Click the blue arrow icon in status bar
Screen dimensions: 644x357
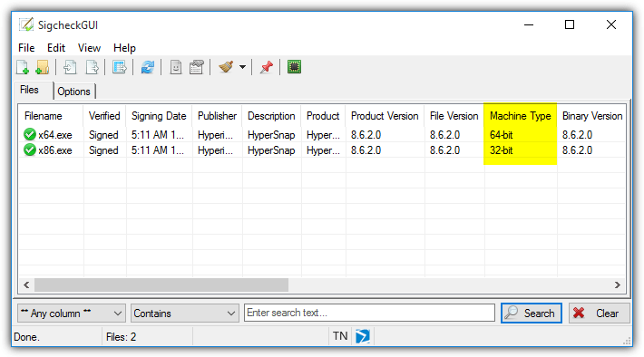click(363, 336)
